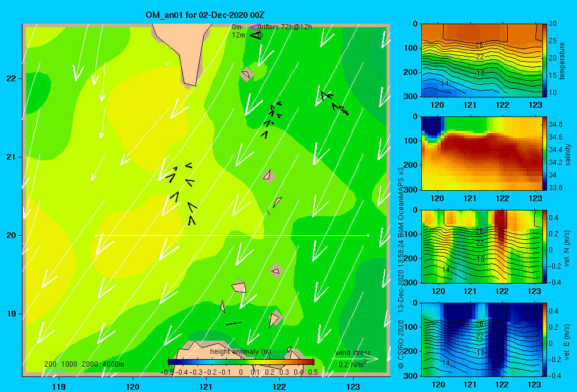Click the "vel. E (m/s)" axis label
Screen dimensions: 577x392
click(x=567, y=342)
